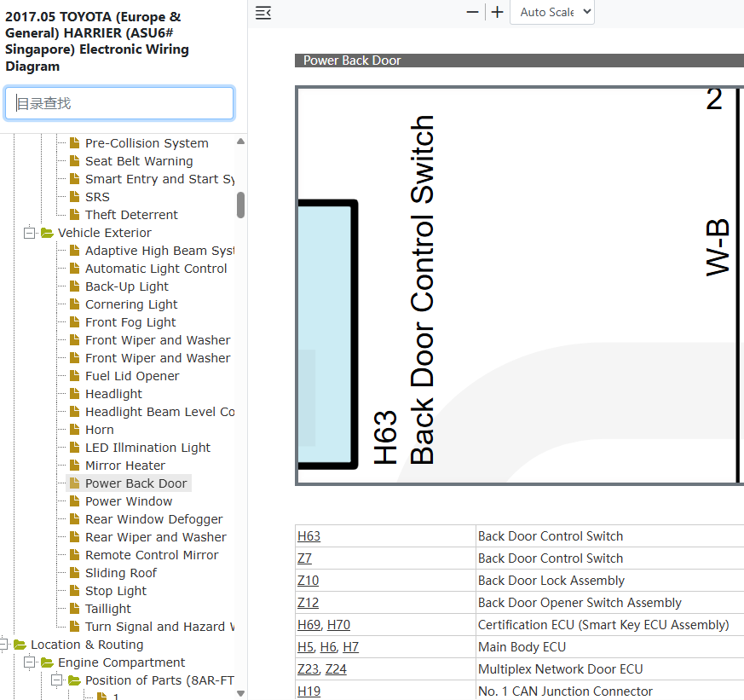Collapse the Position of Parts (8AR-FT folder
The height and width of the screenshot is (700, 744).
click(57, 680)
